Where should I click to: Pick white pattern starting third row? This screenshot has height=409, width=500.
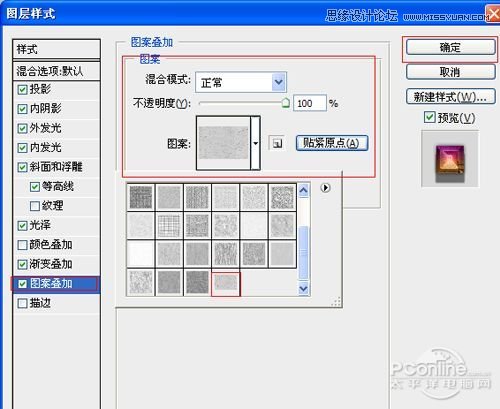(x=141, y=254)
